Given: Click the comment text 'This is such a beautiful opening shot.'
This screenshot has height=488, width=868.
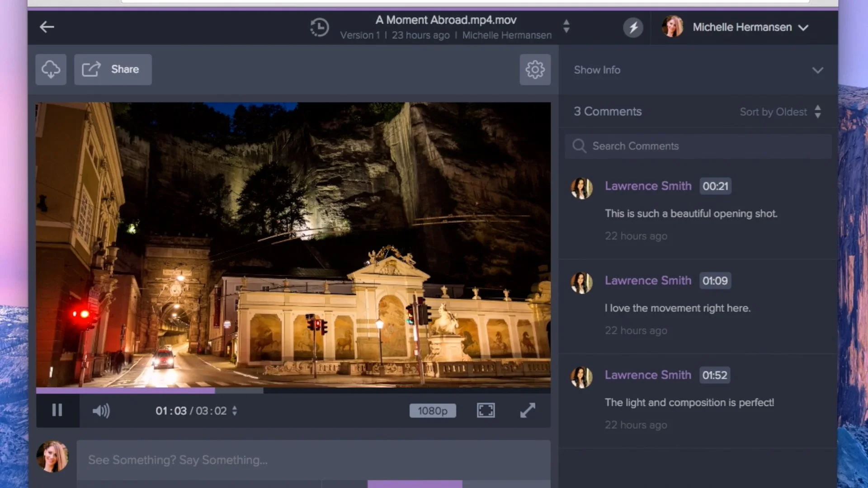Looking at the screenshot, I should [x=691, y=214].
